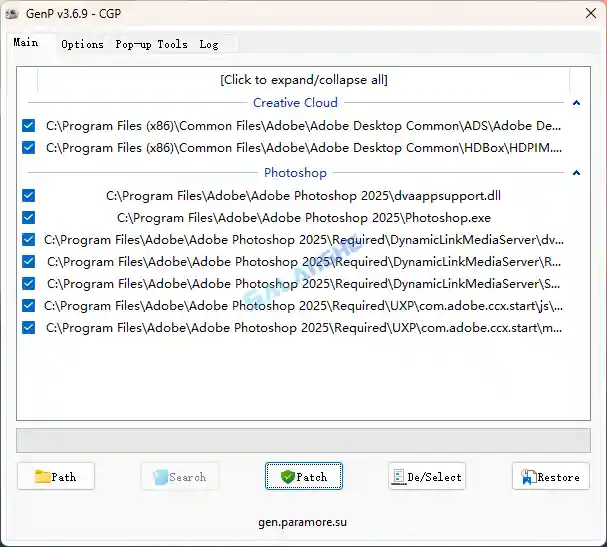The height and width of the screenshot is (547, 607).
Task: Select the HDBox\HDPIM path row
Action: (x=304, y=147)
